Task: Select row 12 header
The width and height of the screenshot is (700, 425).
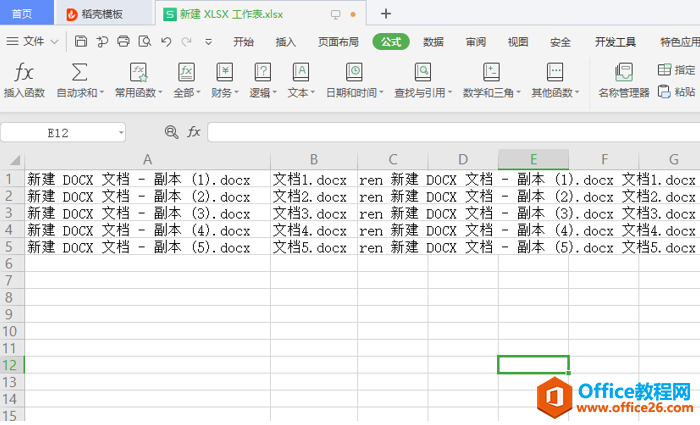Action: pos(12,365)
